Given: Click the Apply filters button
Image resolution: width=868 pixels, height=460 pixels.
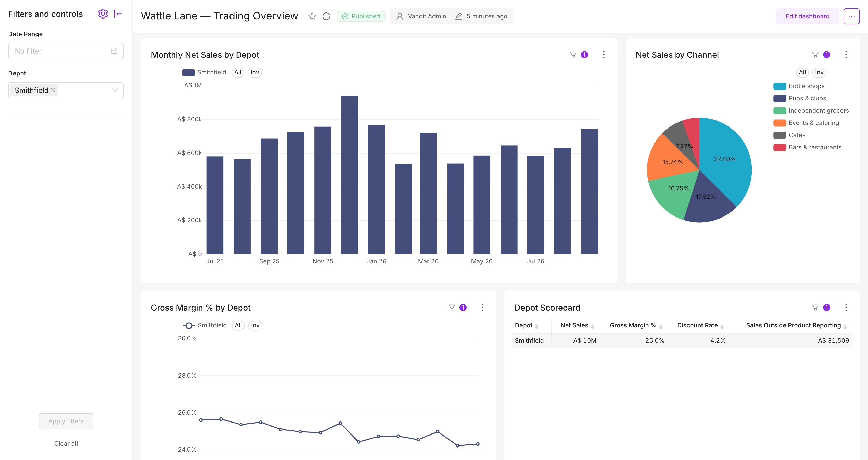Looking at the screenshot, I should tap(66, 421).
